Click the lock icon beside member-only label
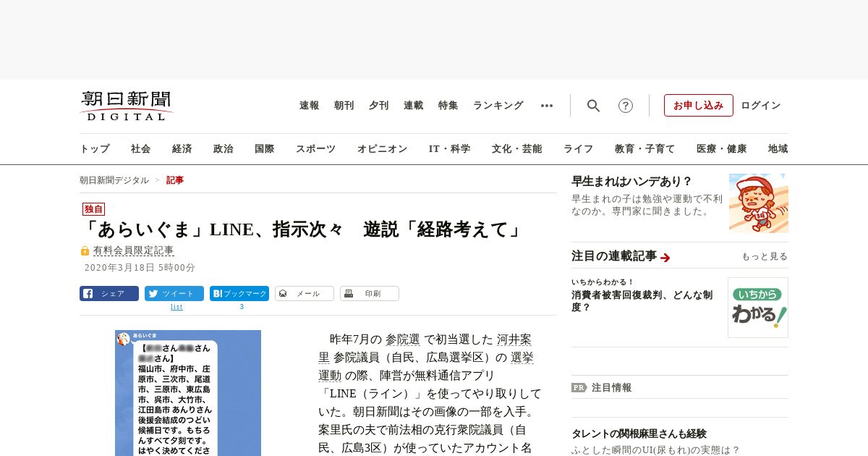This screenshot has height=456, width=868. (x=85, y=250)
